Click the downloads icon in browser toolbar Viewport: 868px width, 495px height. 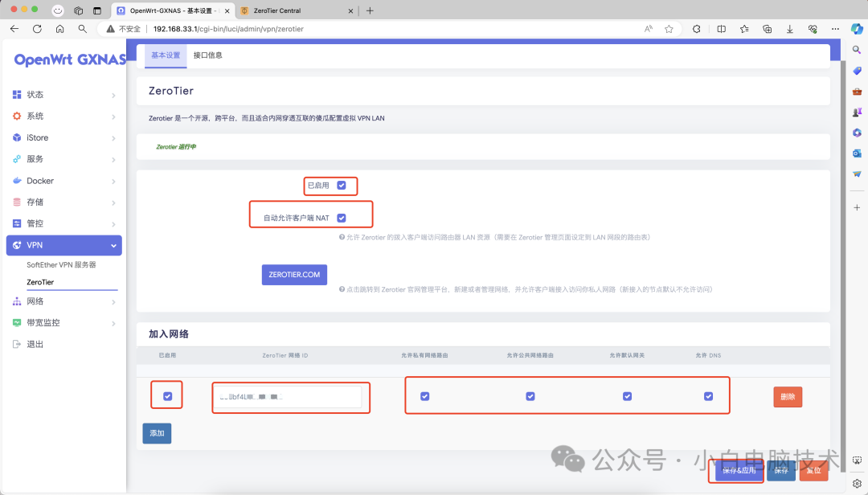pos(789,27)
